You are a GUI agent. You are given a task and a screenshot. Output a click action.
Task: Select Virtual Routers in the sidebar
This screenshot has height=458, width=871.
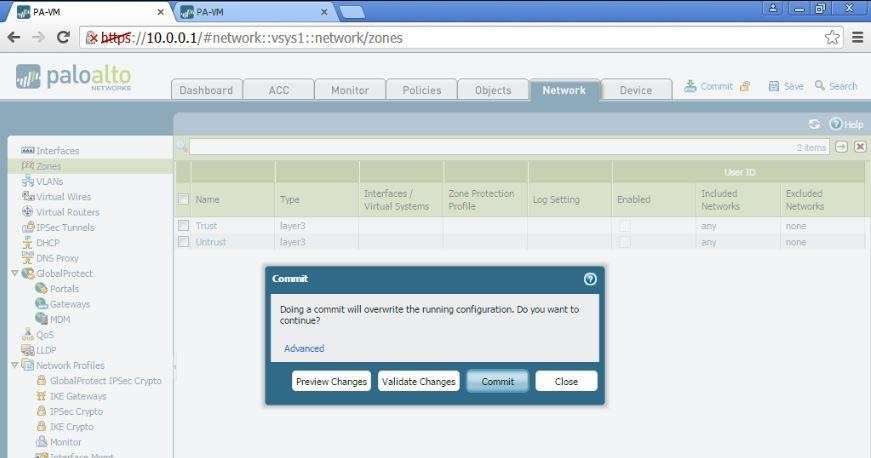pyautogui.click(x=67, y=212)
